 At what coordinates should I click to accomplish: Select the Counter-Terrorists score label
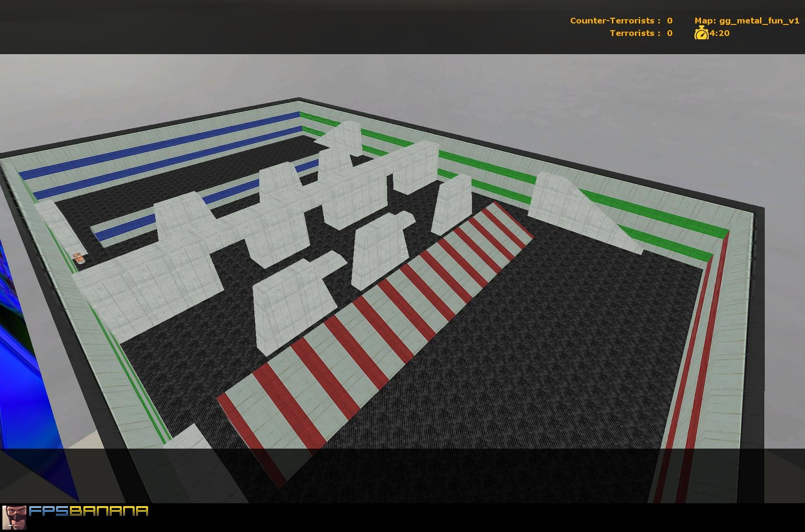coord(615,21)
